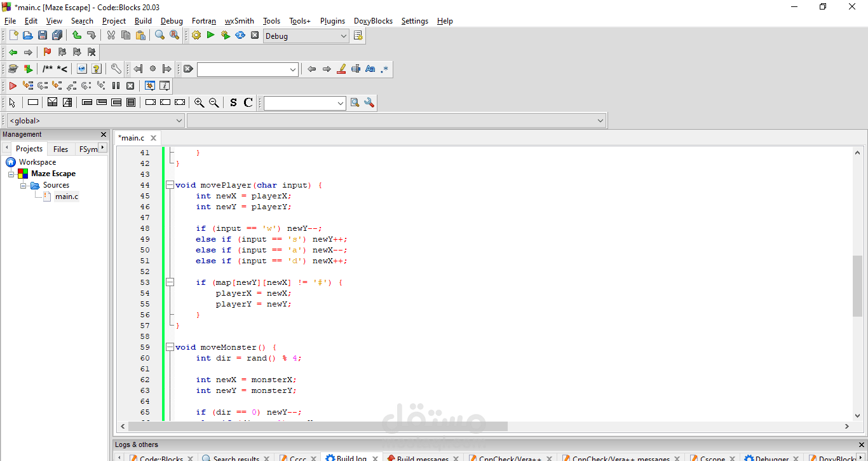Open the <global> scope dropdown
Viewport: 868px width, 461px height.
coord(96,120)
